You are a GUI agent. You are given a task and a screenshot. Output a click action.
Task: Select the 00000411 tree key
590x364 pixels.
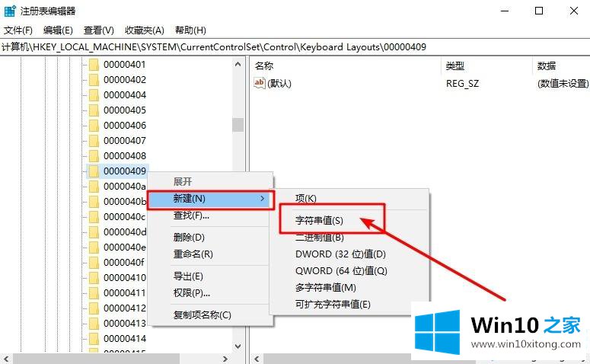point(125,293)
